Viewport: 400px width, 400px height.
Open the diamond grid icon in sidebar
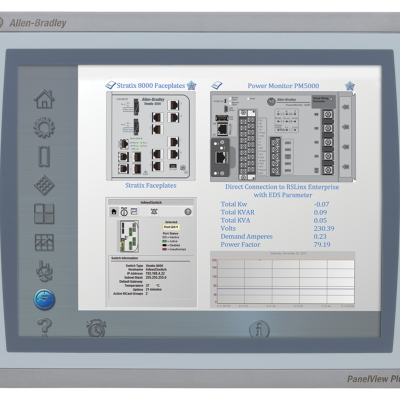[x=44, y=185]
